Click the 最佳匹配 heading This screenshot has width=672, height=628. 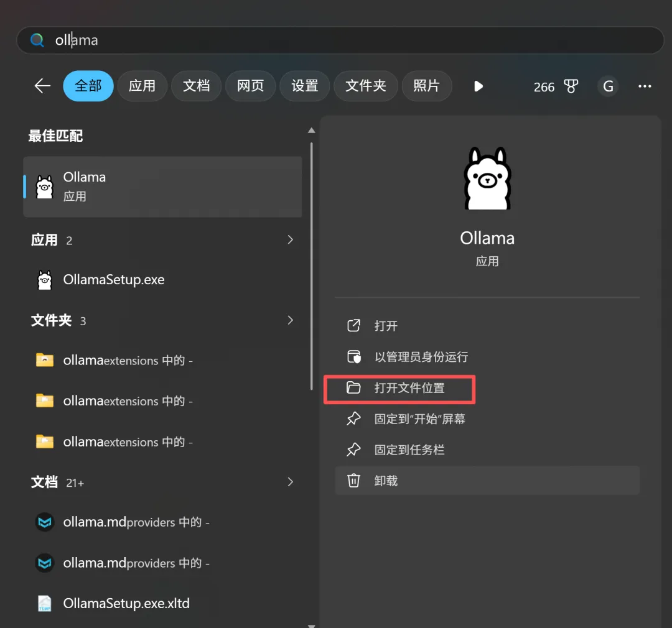click(55, 136)
